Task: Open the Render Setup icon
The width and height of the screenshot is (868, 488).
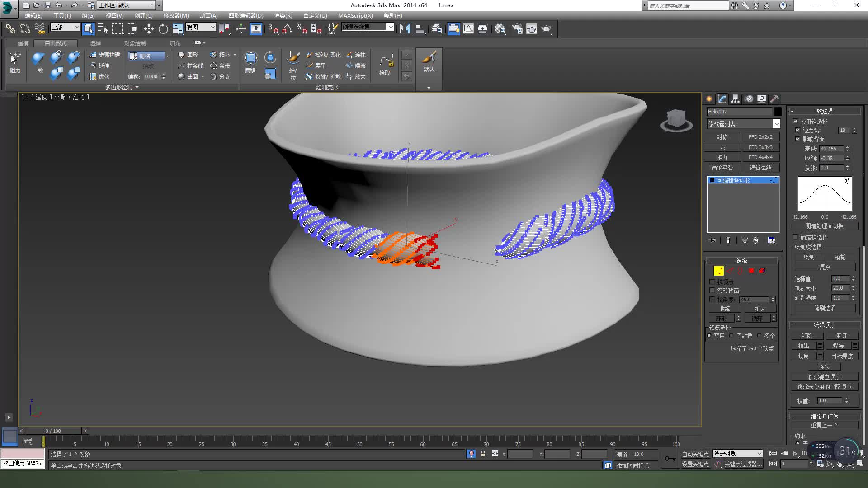Action: click(517, 29)
